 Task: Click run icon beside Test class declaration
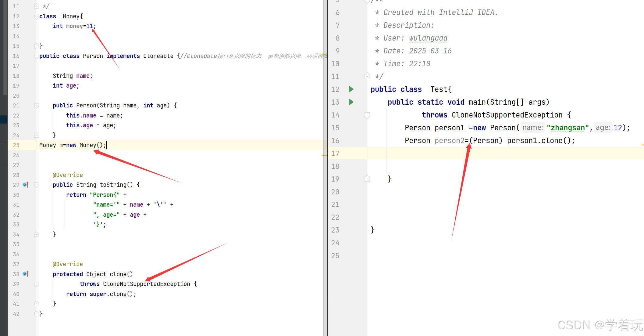(x=351, y=89)
